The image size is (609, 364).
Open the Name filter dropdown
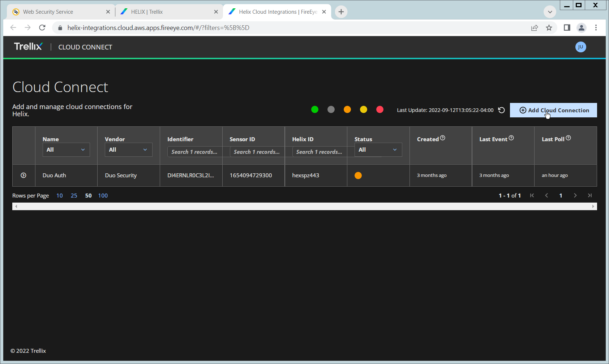pos(66,150)
